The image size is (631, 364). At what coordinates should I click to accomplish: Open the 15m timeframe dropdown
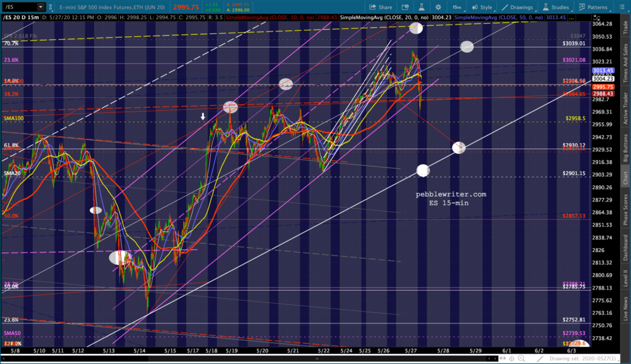click(457, 7)
